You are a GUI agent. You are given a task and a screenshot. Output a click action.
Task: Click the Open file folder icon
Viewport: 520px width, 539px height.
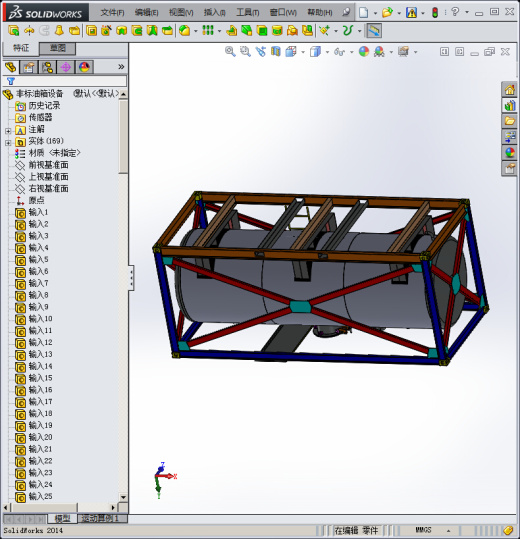coord(387,13)
